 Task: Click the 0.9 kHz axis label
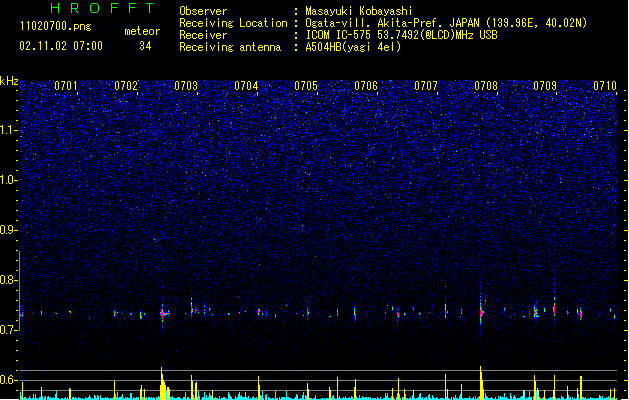pyautogui.click(x=8, y=230)
